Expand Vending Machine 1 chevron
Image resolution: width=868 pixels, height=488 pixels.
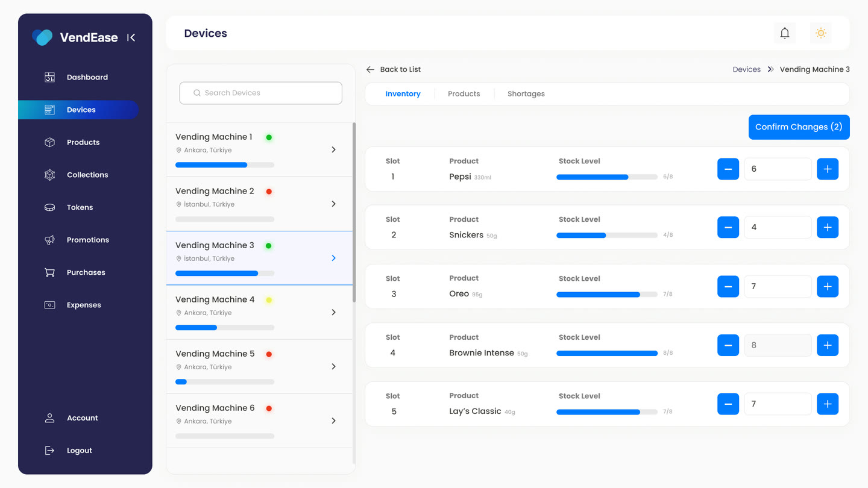tap(334, 149)
